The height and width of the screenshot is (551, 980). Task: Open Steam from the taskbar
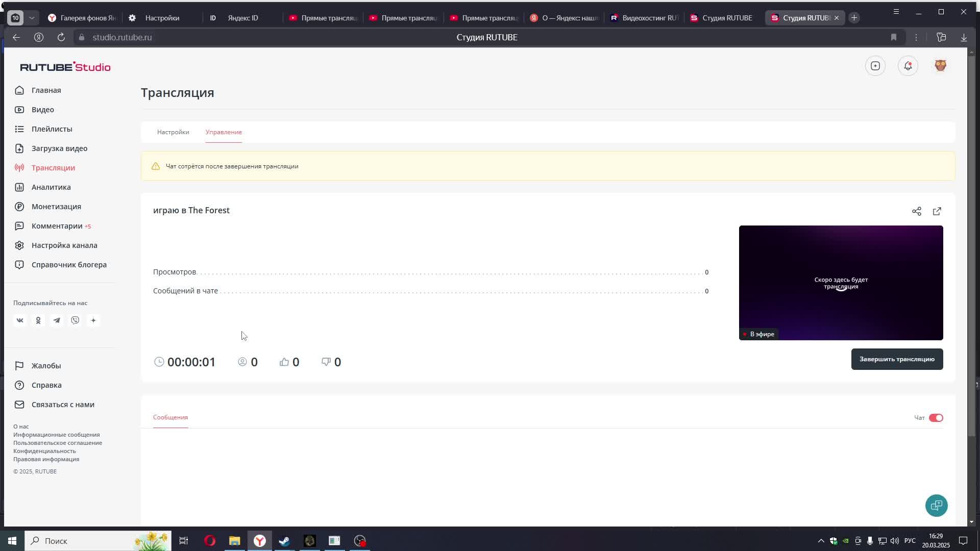(284, 541)
